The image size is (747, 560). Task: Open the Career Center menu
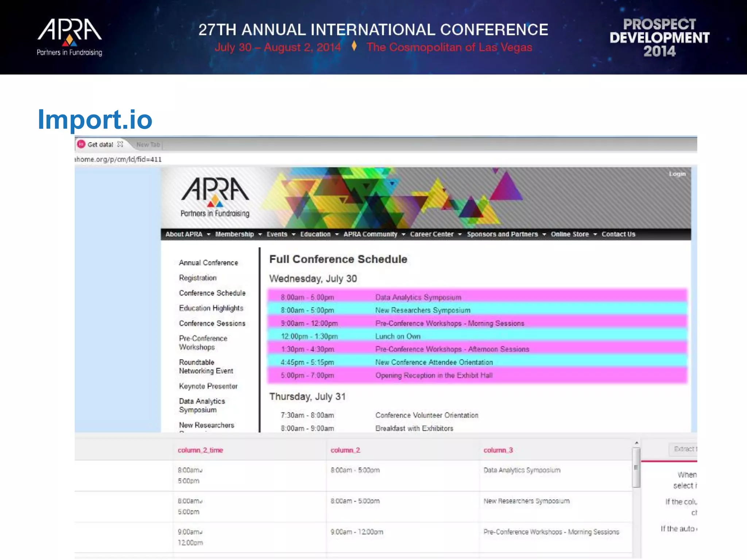[432, 234]
